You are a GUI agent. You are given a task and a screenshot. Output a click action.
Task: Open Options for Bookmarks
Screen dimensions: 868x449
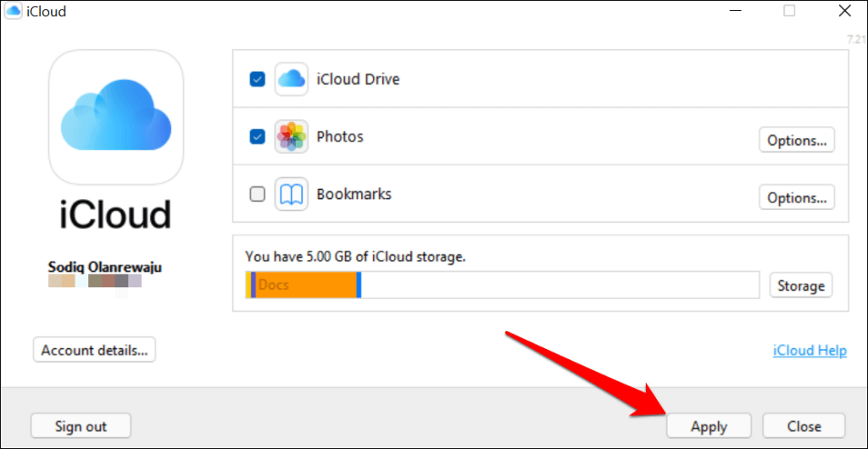797,197
